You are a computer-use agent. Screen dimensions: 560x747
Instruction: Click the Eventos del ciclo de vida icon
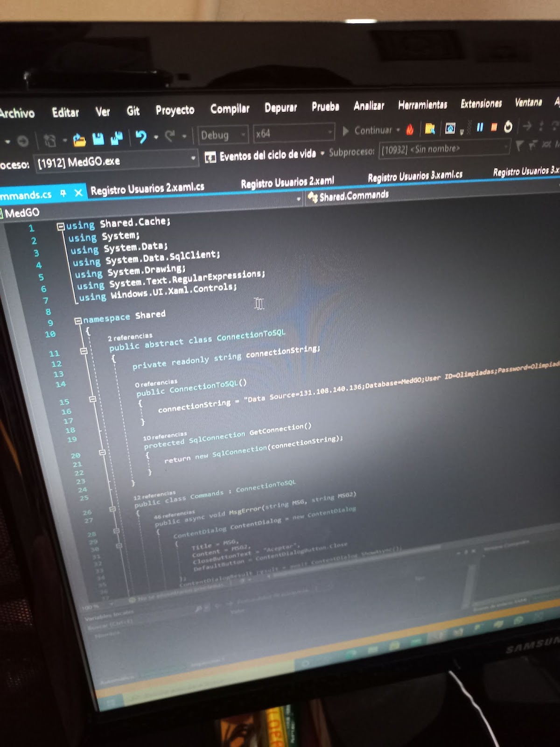(210, 157)
